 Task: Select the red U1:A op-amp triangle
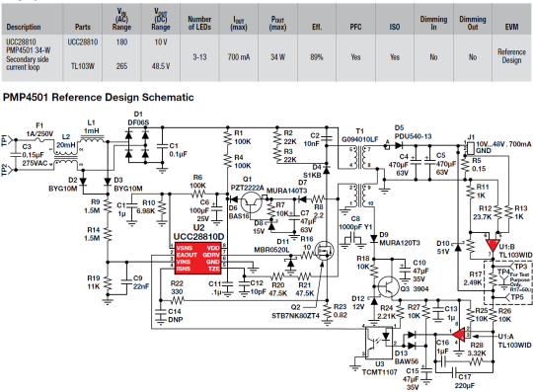pyautogui.click(x=460, y=335)
